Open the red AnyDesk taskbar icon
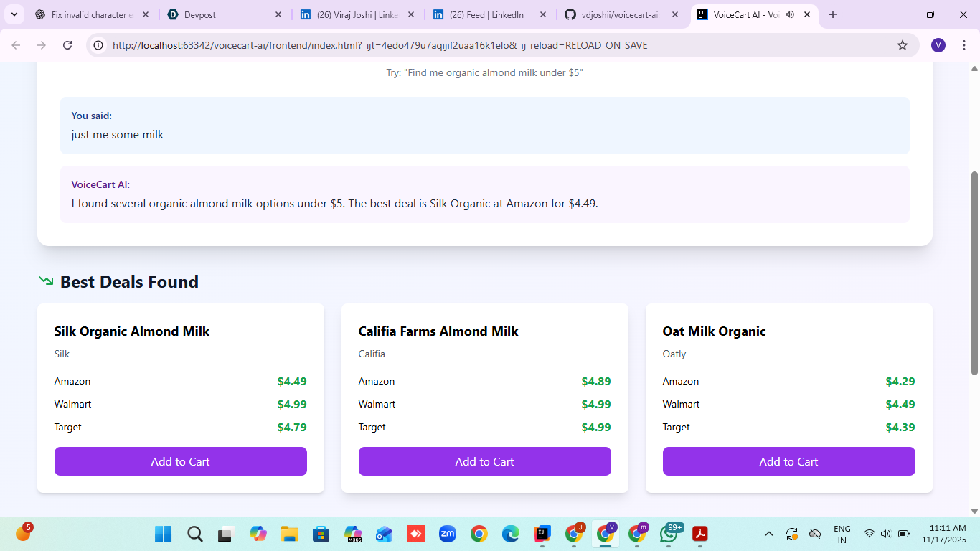Screen dimensions: 980x551 pos(416,534)
